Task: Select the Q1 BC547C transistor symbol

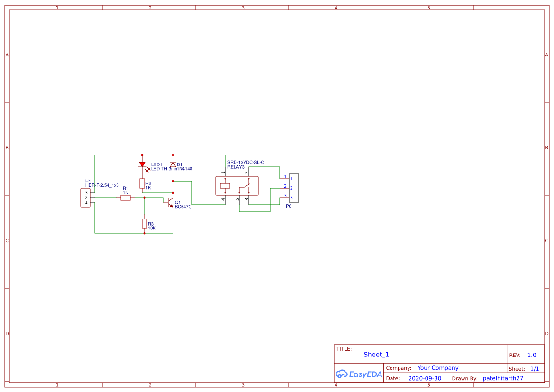Action: 169,201
